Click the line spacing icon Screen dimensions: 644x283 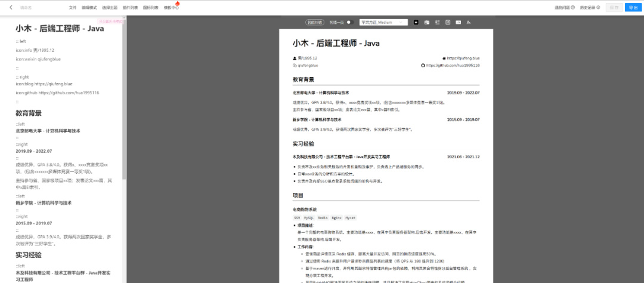[x=438, y=22]
